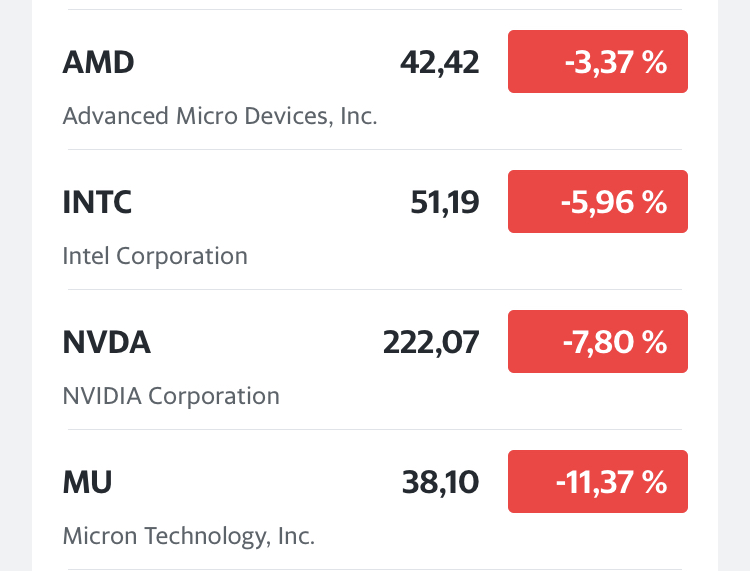Click the Micron price 38,10
Screen dimensions: 750x571
tap(440, 483)
